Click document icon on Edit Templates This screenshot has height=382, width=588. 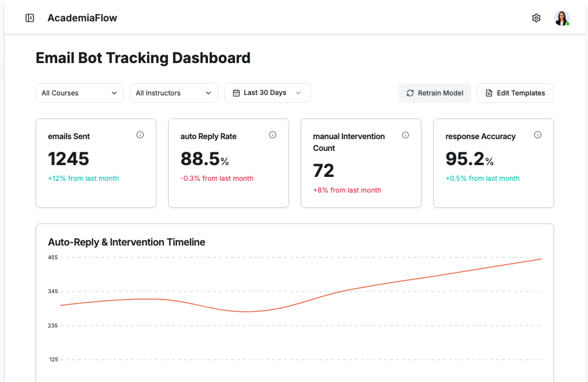[489, 93]
